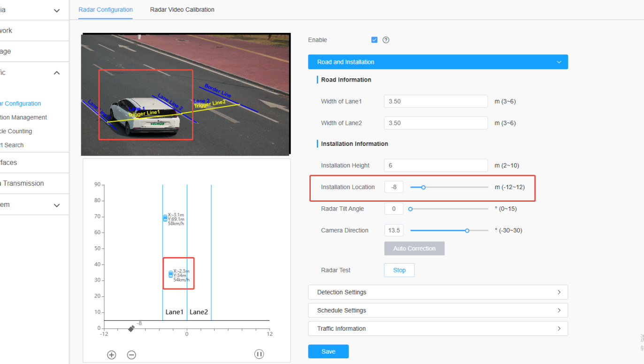Open Vehicle Counting in the sidebar

pyautogui.click(x=16, y=131)
